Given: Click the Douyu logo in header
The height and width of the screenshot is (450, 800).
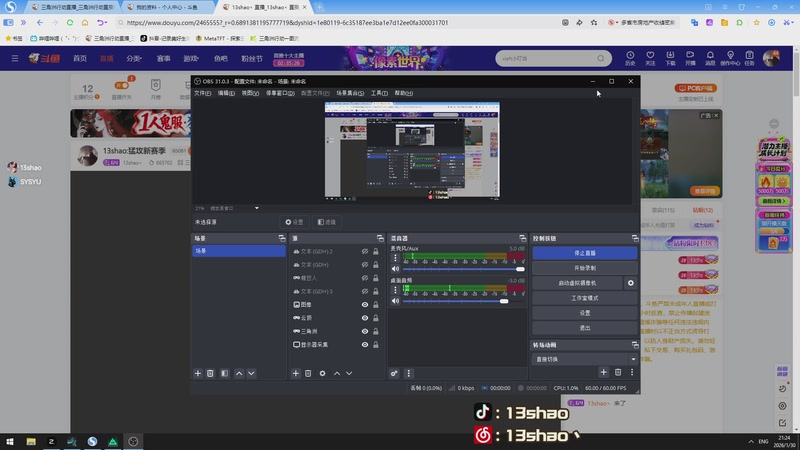Looking at the screenshot, I should pyautogui.click(x=44, y=58).
